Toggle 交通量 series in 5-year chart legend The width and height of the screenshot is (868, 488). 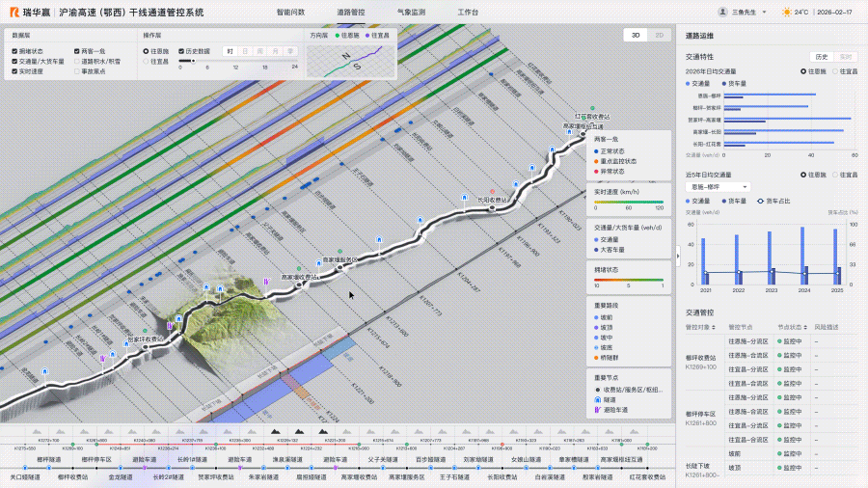pyautogui.click(x=697, y=202)
